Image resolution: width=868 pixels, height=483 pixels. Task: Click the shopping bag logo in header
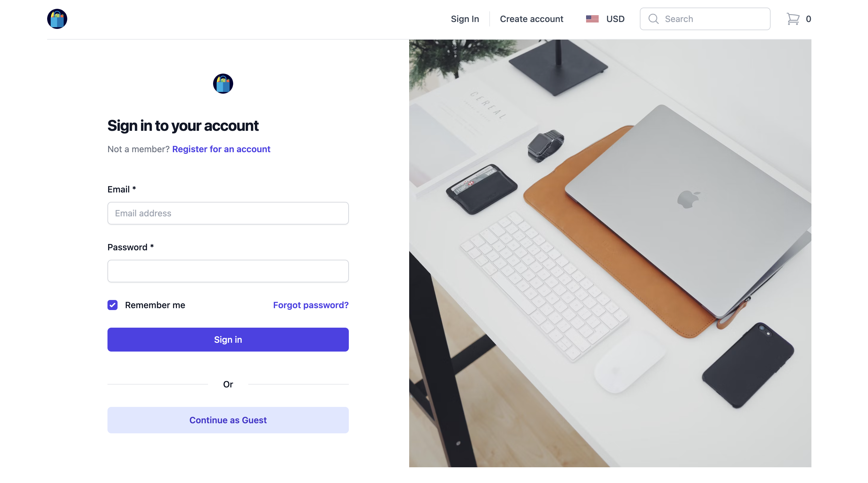click(57, 19)
